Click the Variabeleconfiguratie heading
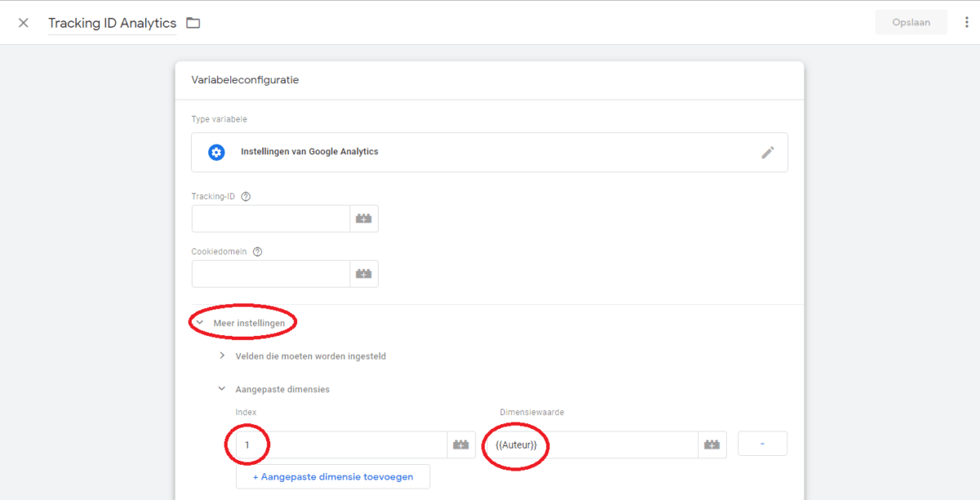The height and width of the screenshot is (500, 980). [245, 80]
